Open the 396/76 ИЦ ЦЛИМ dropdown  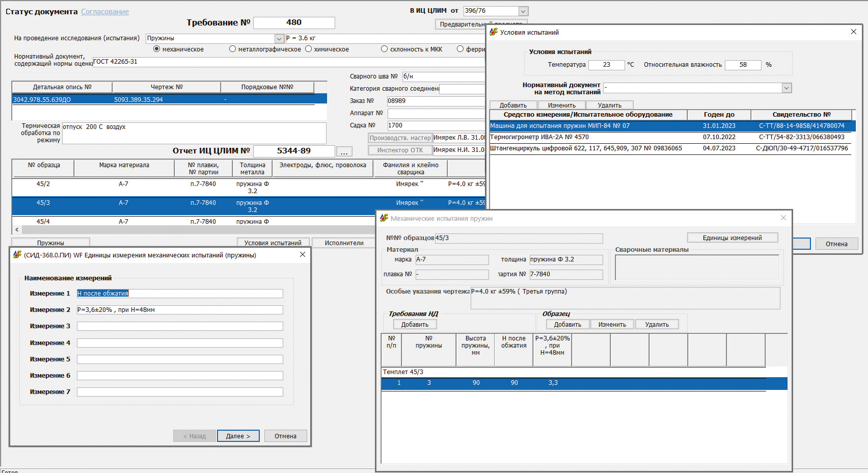pyautogui.click(x=523, y=11)
